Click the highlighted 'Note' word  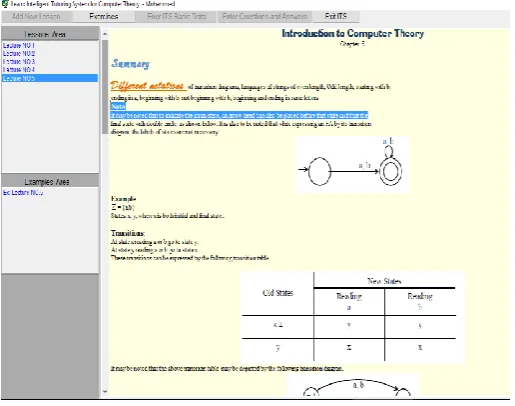(118, 106)
